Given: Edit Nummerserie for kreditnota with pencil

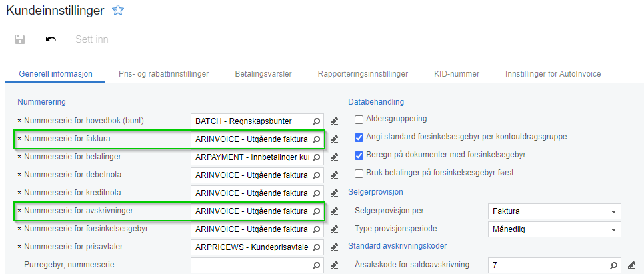Looking at the screenshot, I should (x=334, y=193).
